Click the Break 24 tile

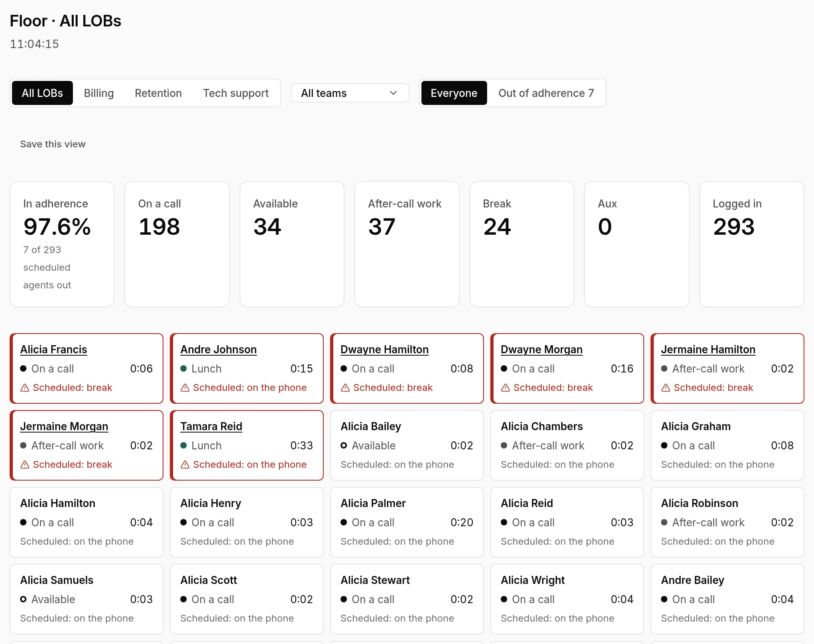(x=522, y=244)
